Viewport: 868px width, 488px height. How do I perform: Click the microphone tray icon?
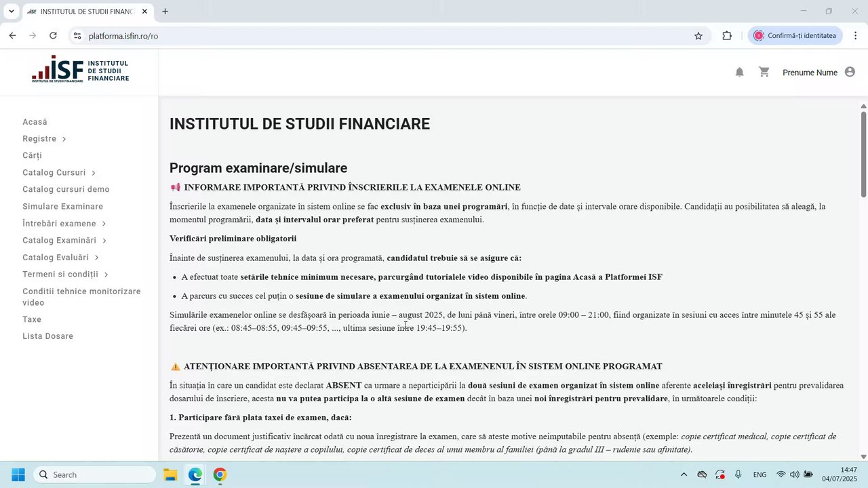click(738, 474)
